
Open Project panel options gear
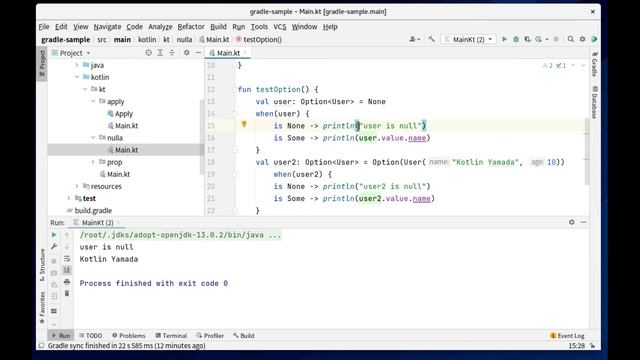[x=187, y=53]
